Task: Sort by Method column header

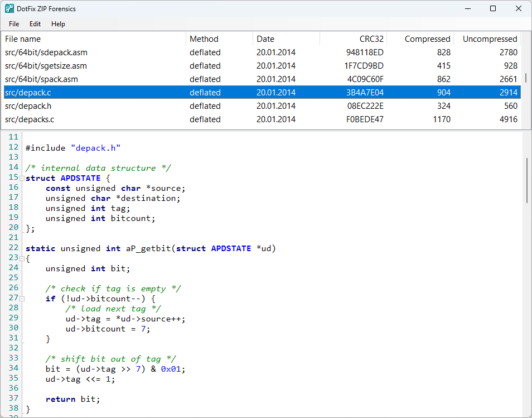Action: 220,39
